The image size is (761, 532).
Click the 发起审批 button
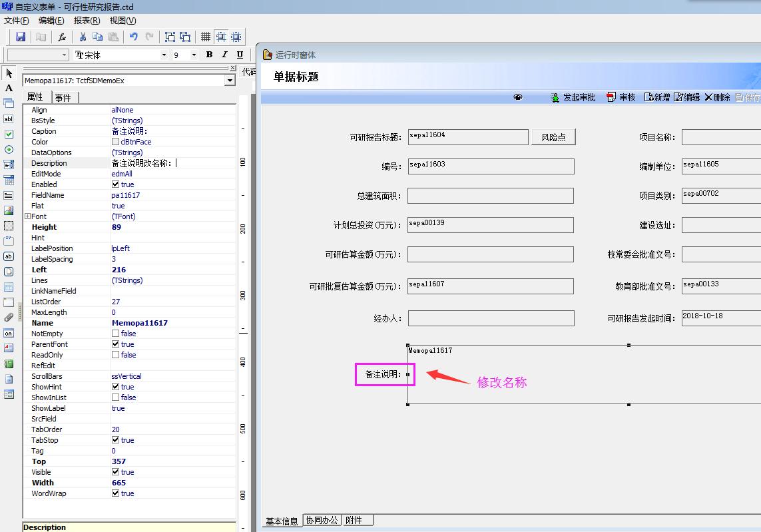(x=573, y=97)
